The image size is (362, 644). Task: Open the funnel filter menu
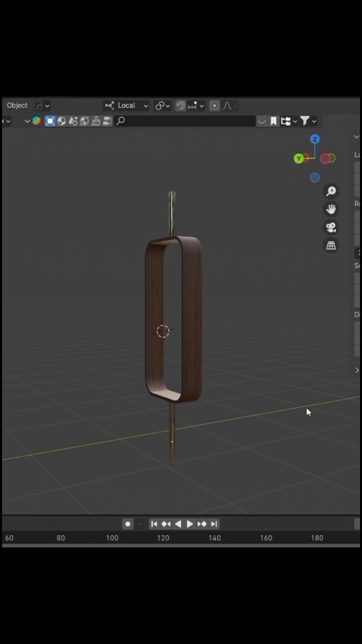pos(308,121)
